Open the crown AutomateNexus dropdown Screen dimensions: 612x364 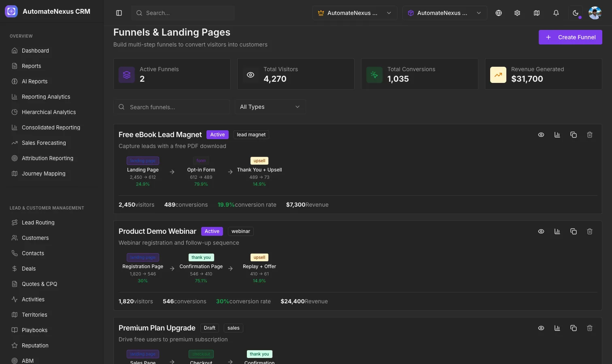(355, 13)
